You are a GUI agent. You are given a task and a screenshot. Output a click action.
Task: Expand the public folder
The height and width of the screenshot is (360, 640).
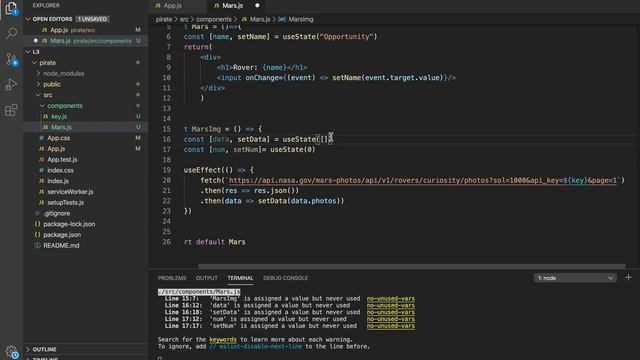point(38,84)
